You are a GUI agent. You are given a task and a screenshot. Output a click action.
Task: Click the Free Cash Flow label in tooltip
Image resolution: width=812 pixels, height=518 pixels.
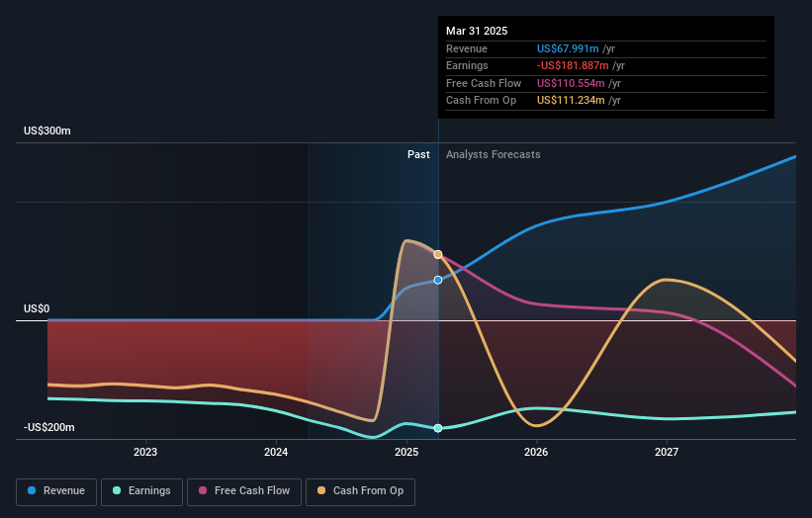[x=484, y=83]
